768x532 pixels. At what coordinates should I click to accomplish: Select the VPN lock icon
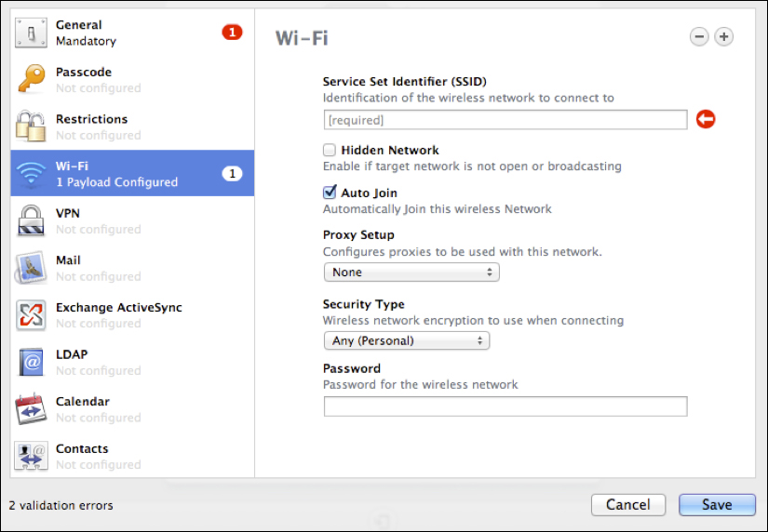tap(32, 220)
